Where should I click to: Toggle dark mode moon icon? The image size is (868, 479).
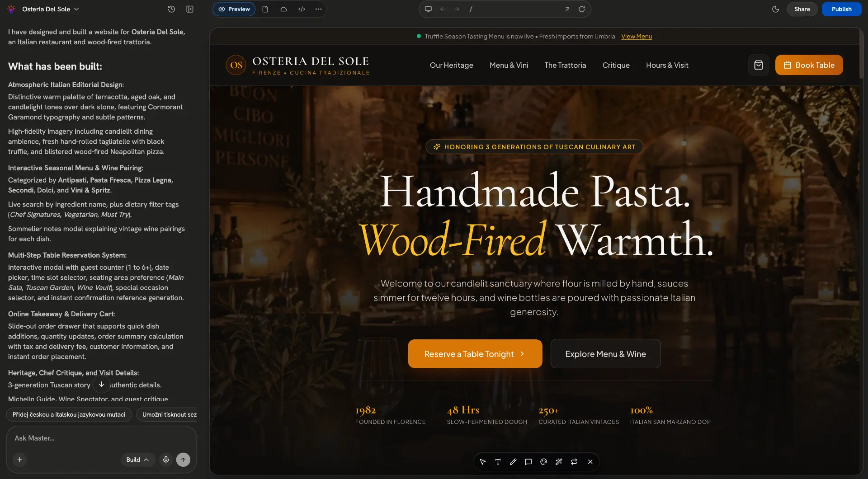click(x=775, y=9)
